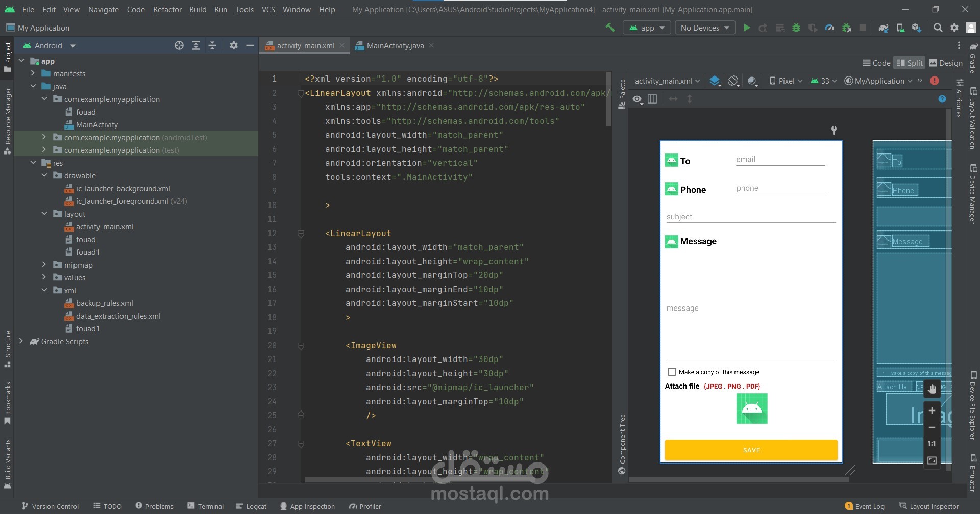Check 'Make a copy of this message' checkbox
This screenshot has width=980, height=514.
pyautogui.click(x=672, y=372)
